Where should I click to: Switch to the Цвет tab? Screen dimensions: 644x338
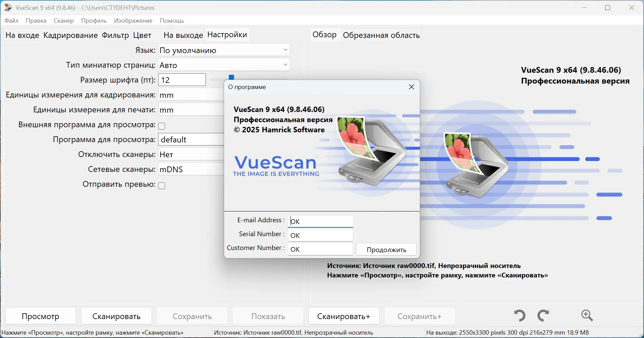click(142, 35)
